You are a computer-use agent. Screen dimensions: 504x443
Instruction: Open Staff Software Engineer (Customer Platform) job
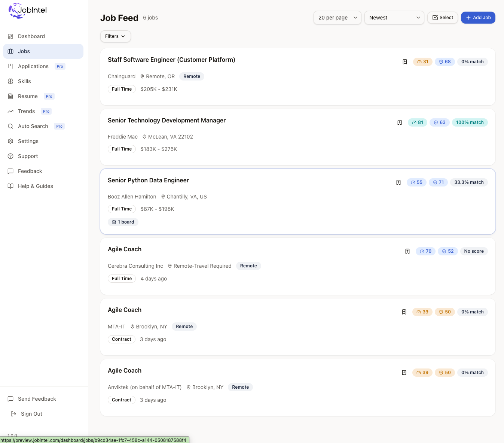(x=171, y=60)
